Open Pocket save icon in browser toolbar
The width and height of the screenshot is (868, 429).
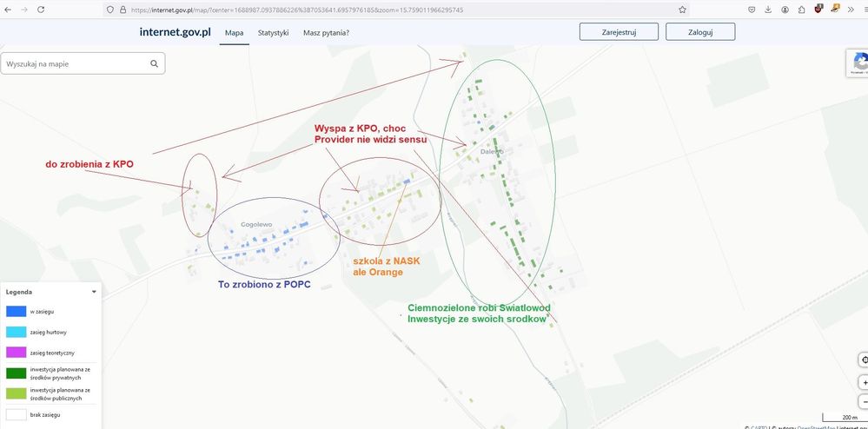(x=752, y=10)
